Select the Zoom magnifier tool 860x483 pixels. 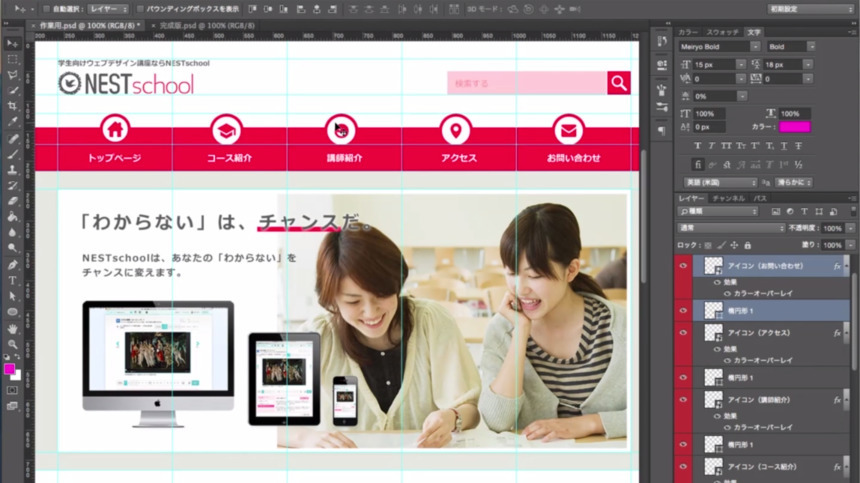(x=12, y=344)
